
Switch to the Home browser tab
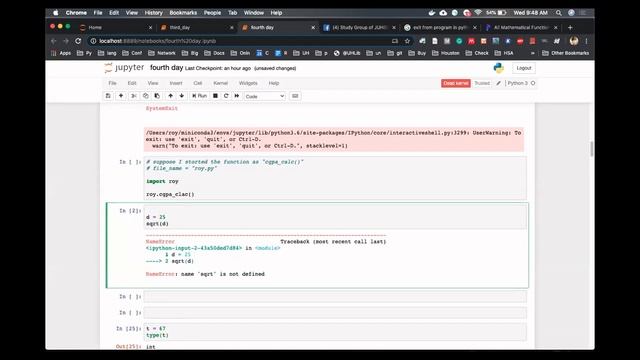[116, 27]
